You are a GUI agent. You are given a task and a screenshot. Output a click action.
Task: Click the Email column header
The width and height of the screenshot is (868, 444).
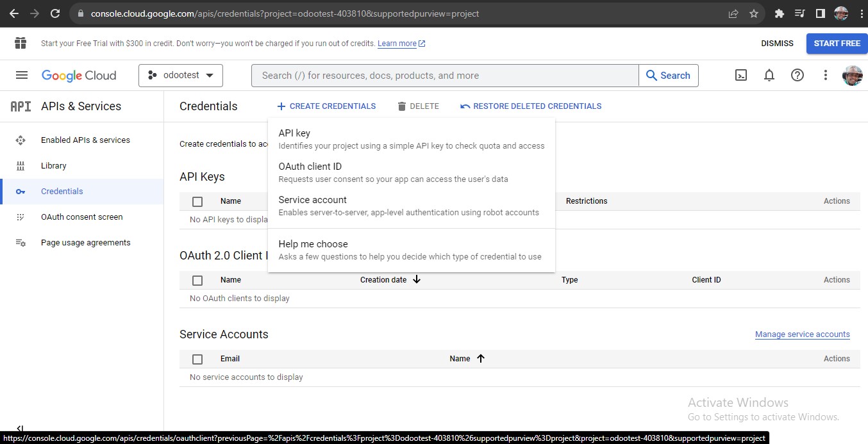pyautogui.click(x=230, y=359)
